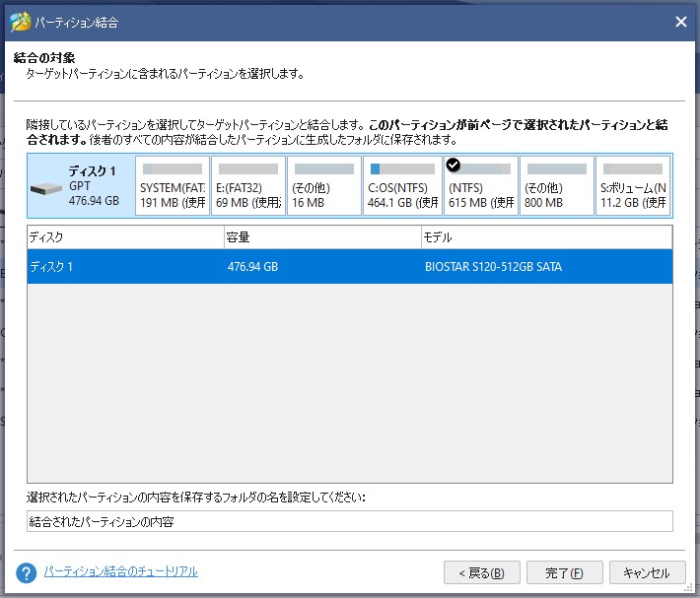Click the キャンセル button
700x598 pixels.
click(x=647, y=572)
